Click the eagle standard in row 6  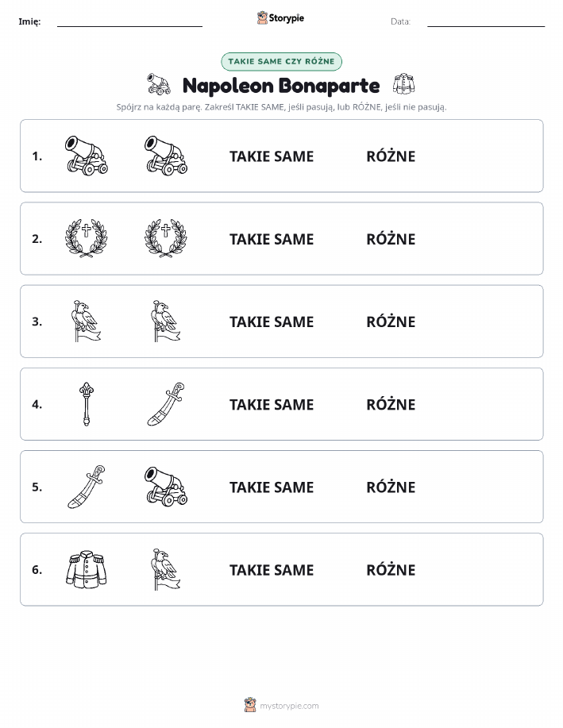166,569
